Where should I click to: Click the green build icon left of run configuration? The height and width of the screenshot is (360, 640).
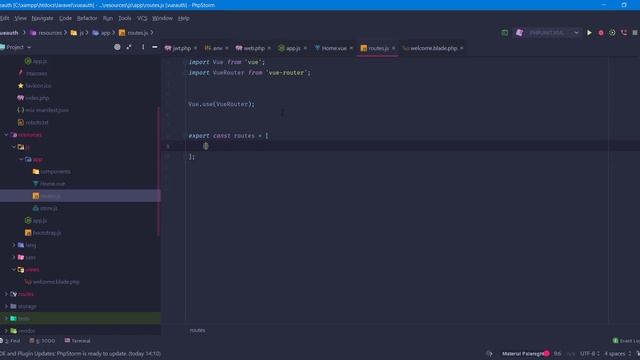504,33
